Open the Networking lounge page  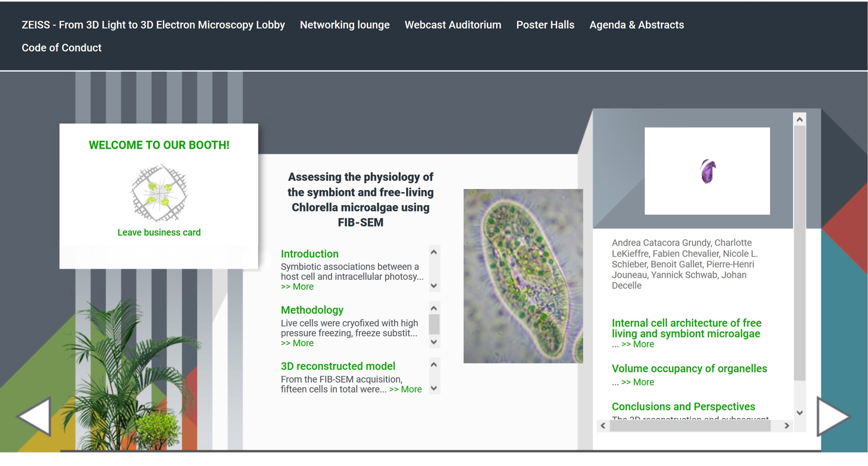tap(344, 25)
